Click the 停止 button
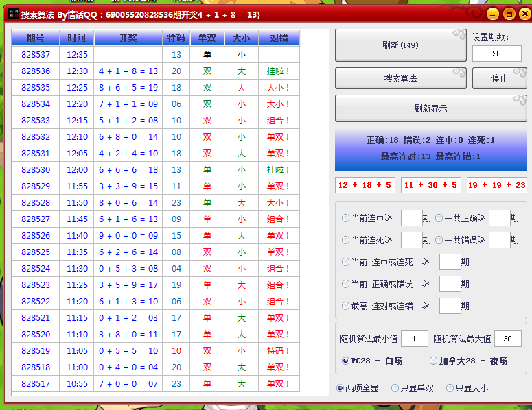This screenshot has height=410, width=532. click(500, 78)
